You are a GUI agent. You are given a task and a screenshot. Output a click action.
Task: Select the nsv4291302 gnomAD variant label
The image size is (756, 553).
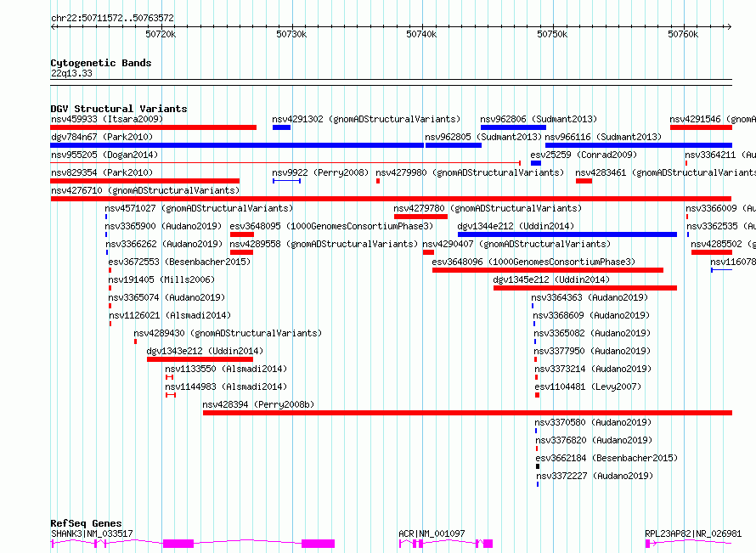[x=366, y=119]
